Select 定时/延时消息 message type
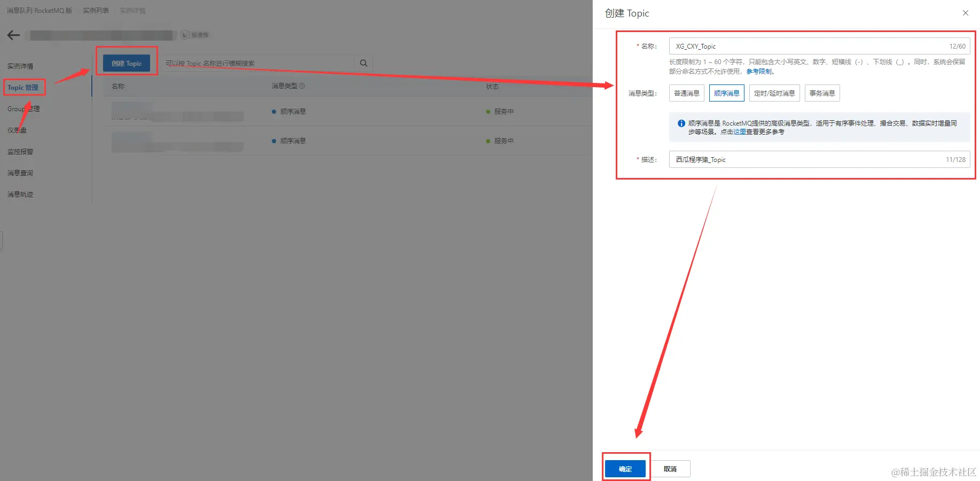Image resolution: width=980 pixels, height=481 pixels. (774, 94)
